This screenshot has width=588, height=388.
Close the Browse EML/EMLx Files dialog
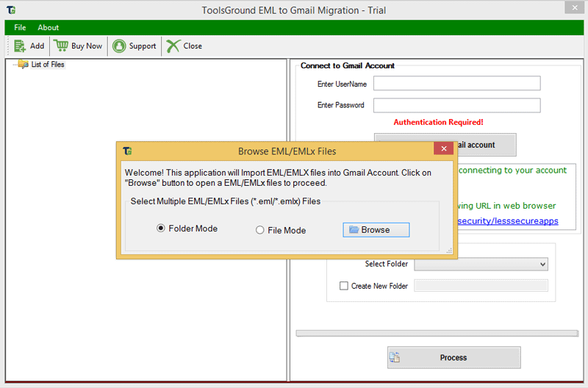coord(442,150)
